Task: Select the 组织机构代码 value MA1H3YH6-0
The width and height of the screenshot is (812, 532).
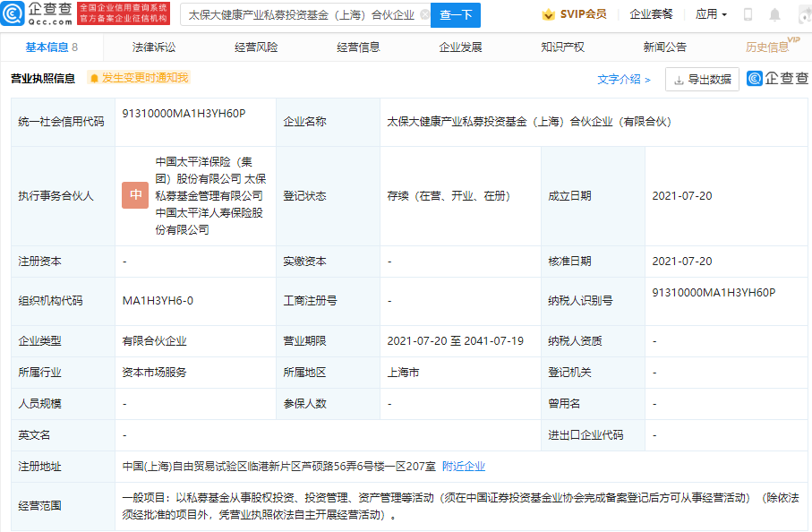Action: [158, 301]
